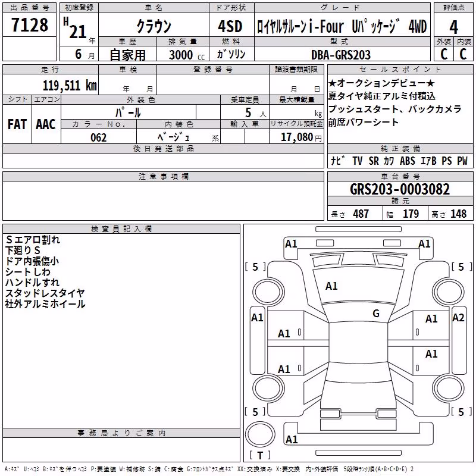The height and width of the screenshot is (476, 476).
Task: Click the 検査員記入欄 section header
Action: [x=121, y=229]
